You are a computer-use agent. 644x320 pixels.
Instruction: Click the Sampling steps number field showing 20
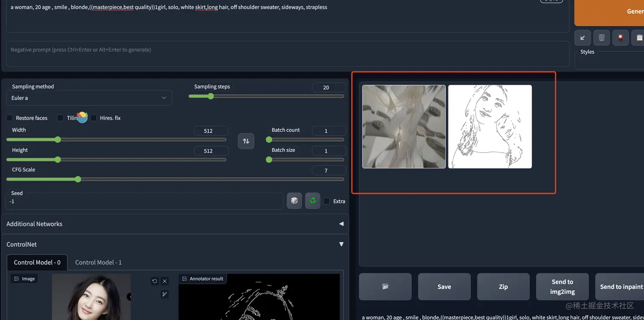click(329, 87)
